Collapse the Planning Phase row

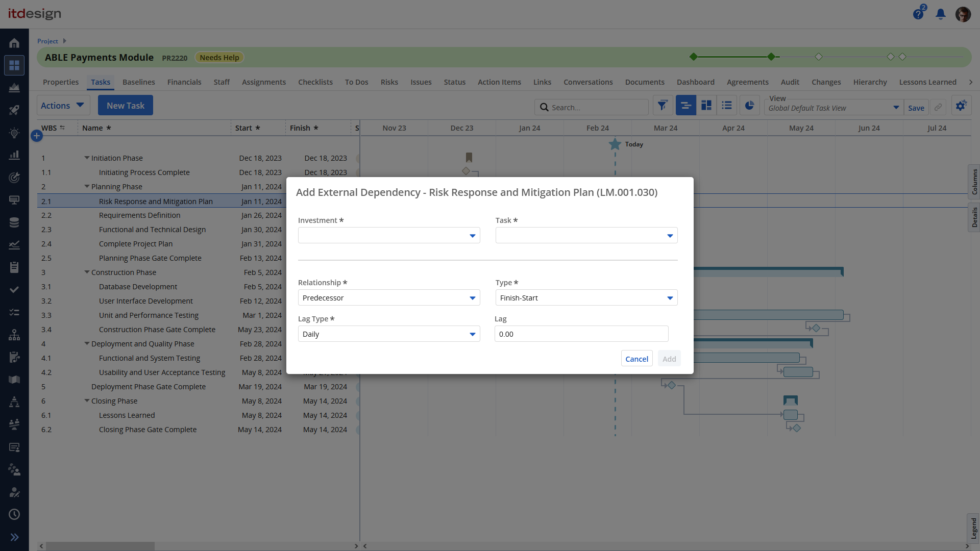click(87, 186)
